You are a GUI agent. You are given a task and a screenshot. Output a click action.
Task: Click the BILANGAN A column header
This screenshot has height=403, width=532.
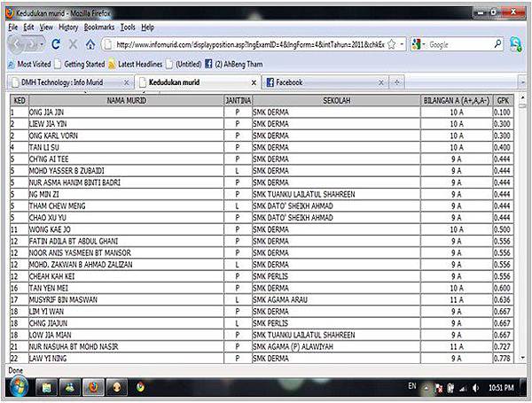tap(457, 101)
